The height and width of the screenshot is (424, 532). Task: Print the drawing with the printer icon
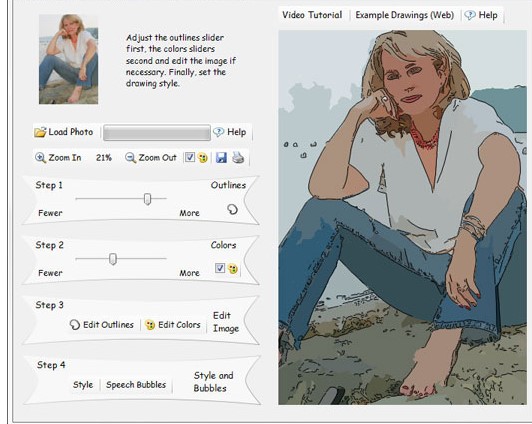tap(238, 158)
